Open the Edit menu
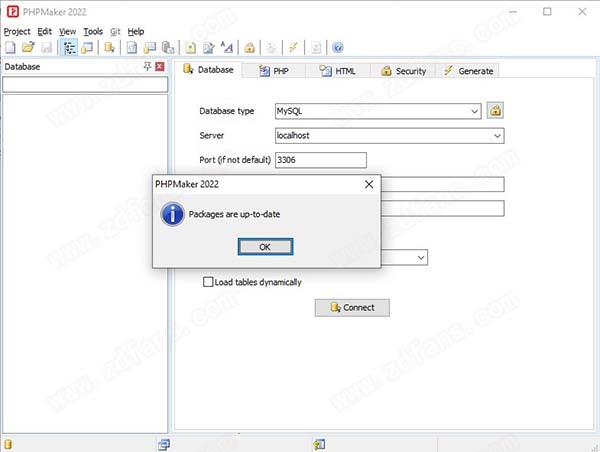The height and width of the screenshot is (452, 600). point(44,31)
